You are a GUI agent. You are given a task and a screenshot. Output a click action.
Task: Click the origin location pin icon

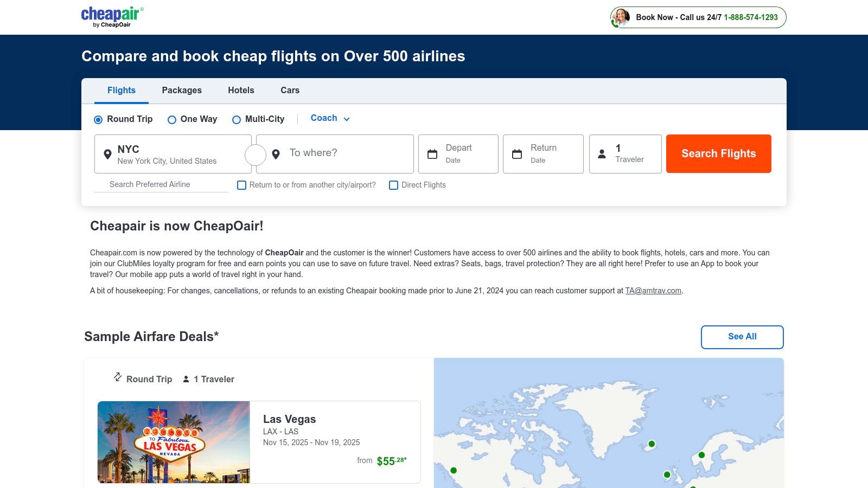(x=107, y=155)
